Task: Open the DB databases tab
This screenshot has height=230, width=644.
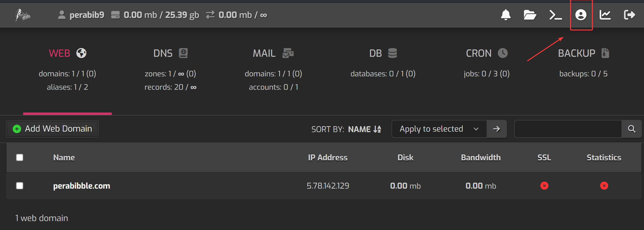Action: [x=383, y=53]
